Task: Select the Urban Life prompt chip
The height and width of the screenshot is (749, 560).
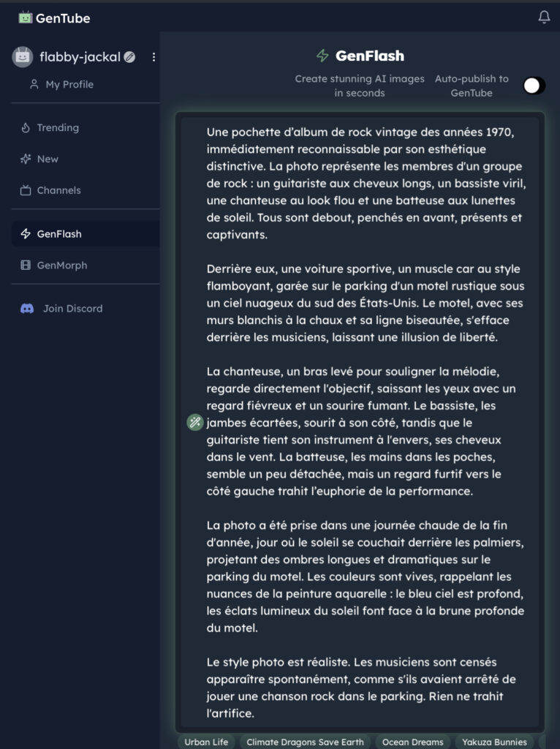Action: click(206, 742)
